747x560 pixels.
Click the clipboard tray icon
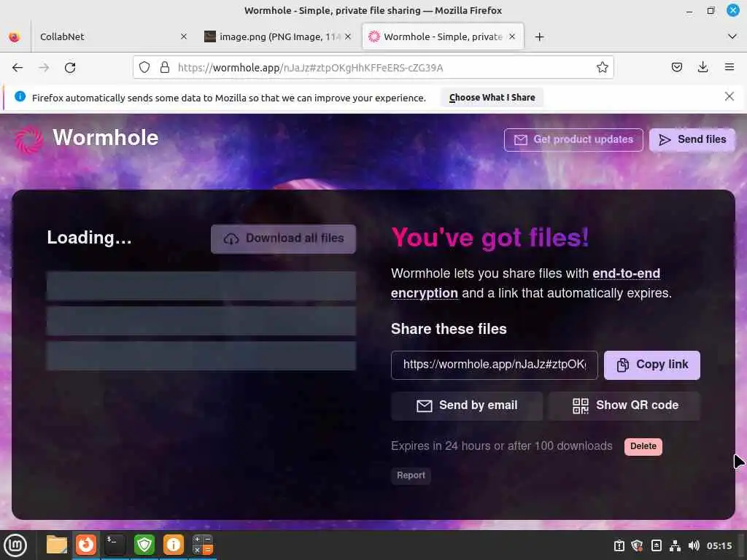point(619,545)
